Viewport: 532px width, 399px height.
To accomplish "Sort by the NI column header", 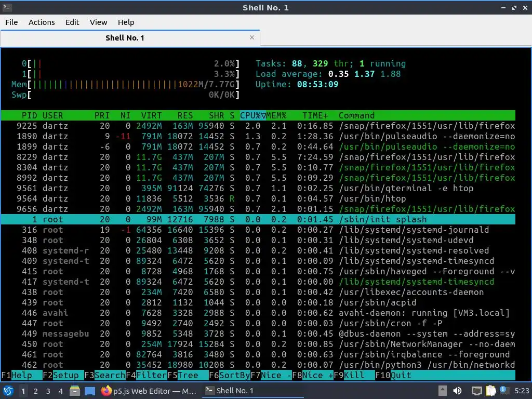I will pos(125,115).
